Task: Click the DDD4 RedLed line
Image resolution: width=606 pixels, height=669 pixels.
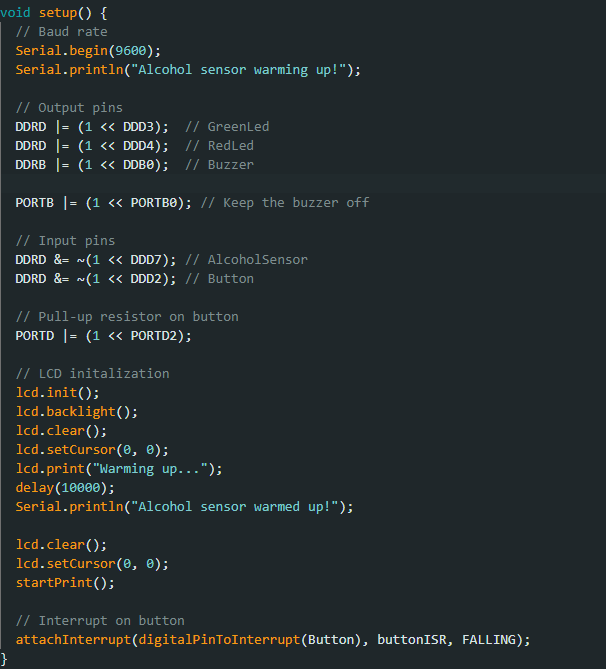Action: pos(134,146)
